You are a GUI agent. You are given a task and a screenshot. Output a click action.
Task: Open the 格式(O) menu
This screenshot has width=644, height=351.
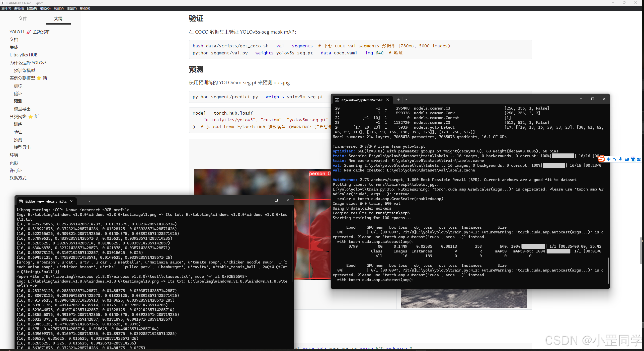pyautogui.click(x=45, y=8)
